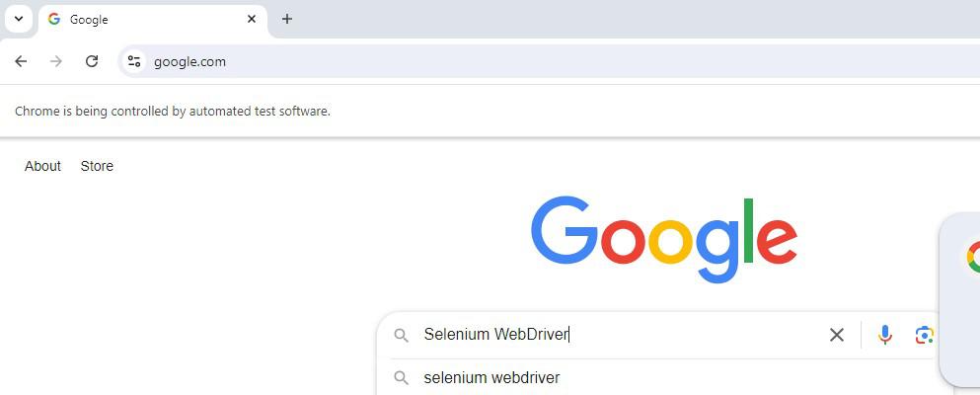Start voice search with microphone icon
Image resolution: width=980 pixels, height=395 pixels.
point(885,335)
